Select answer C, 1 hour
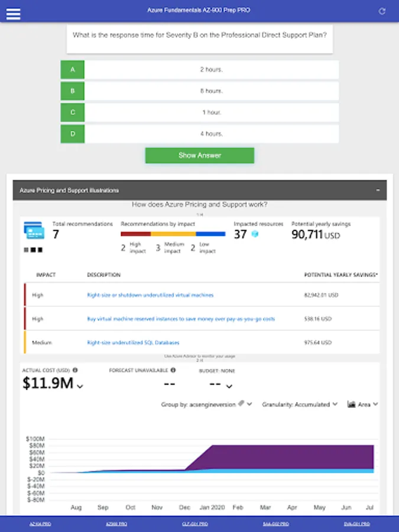This screenshot has width=399, height=532. (x=200, y=112)
